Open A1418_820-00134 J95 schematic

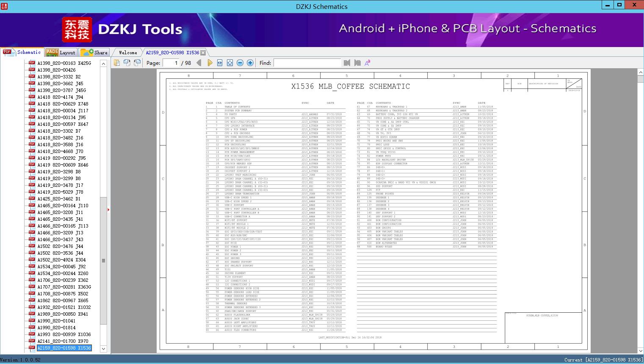[x=61, y=117]
